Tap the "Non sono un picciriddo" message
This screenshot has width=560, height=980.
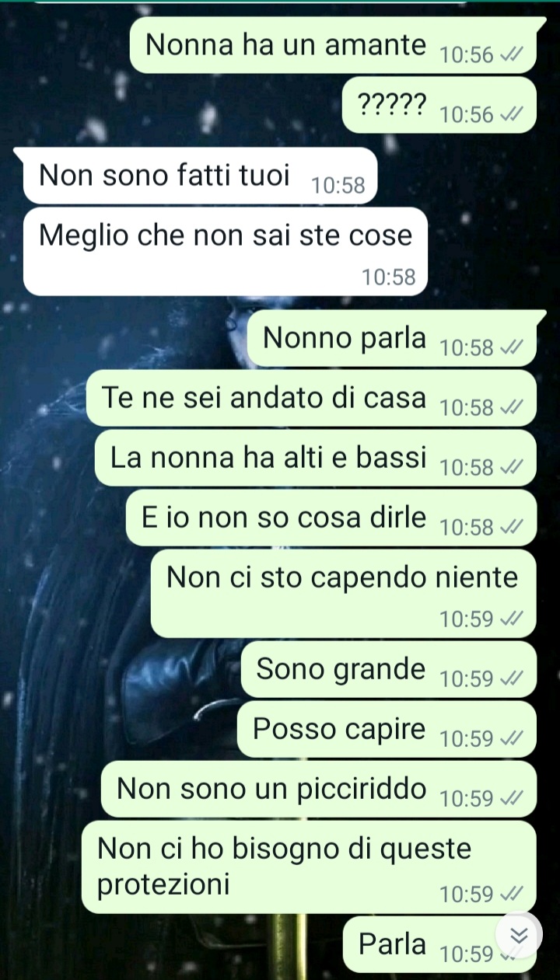[x=319, y=789]
